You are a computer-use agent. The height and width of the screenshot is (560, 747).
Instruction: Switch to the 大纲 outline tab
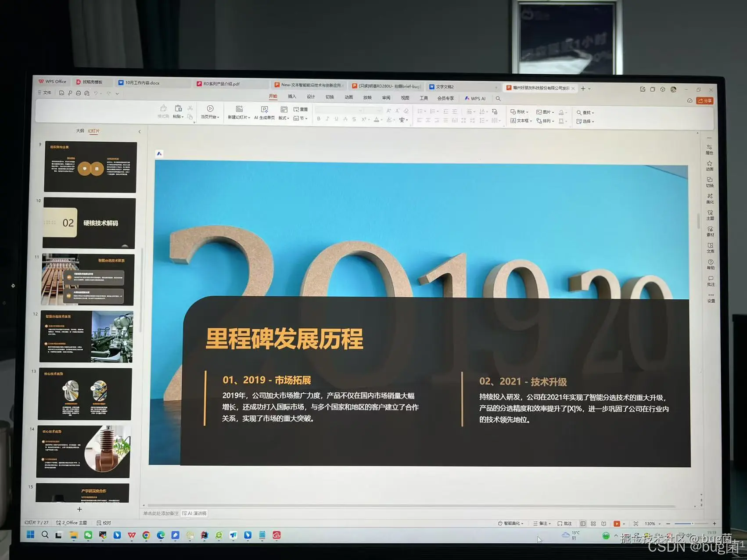(80, 131)
